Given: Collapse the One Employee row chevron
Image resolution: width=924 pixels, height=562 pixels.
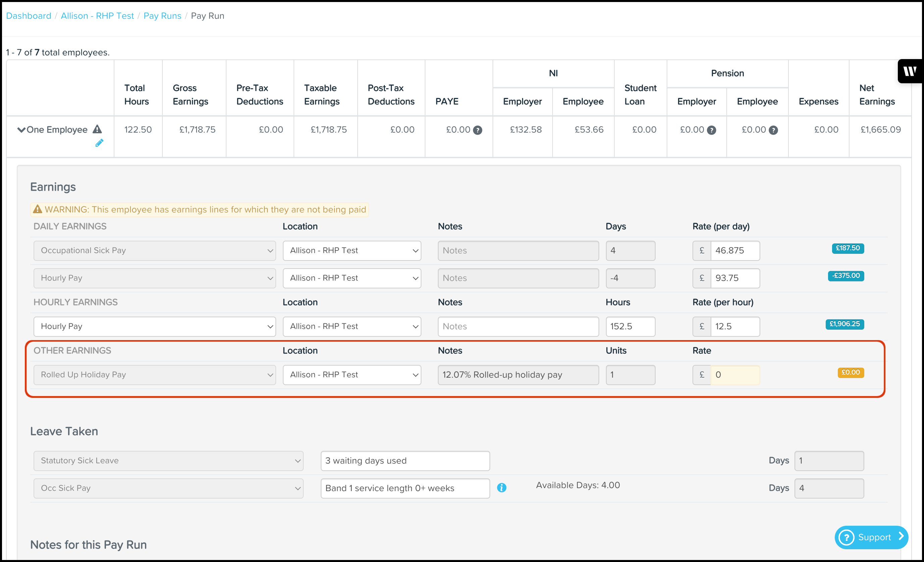Looking at the screenshot, I should 21,130.
